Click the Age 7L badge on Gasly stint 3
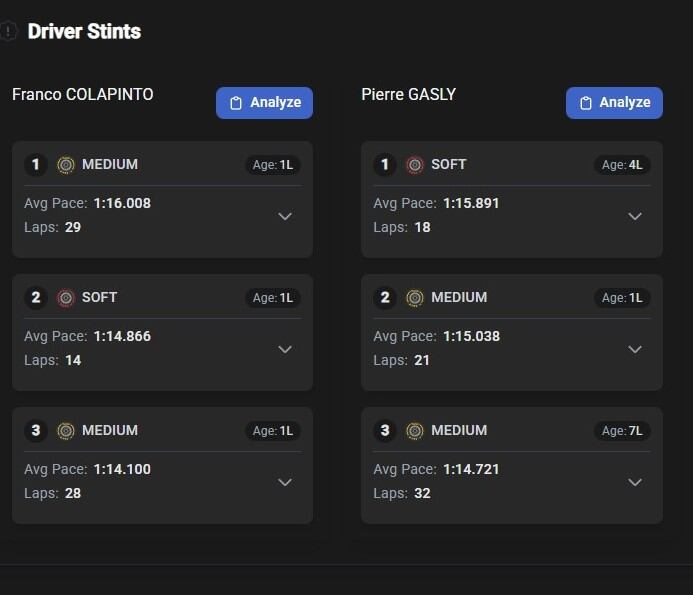 coord(622,431)
